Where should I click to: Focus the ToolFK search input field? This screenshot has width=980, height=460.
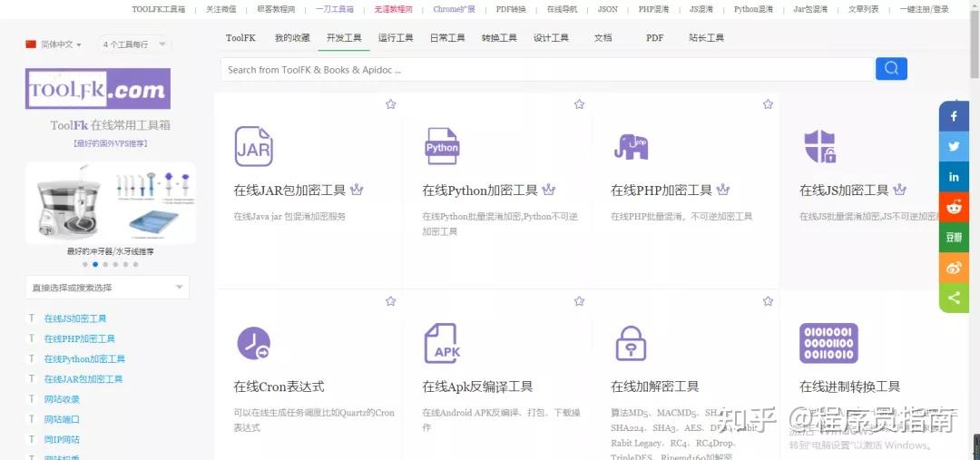pos(544,70)
